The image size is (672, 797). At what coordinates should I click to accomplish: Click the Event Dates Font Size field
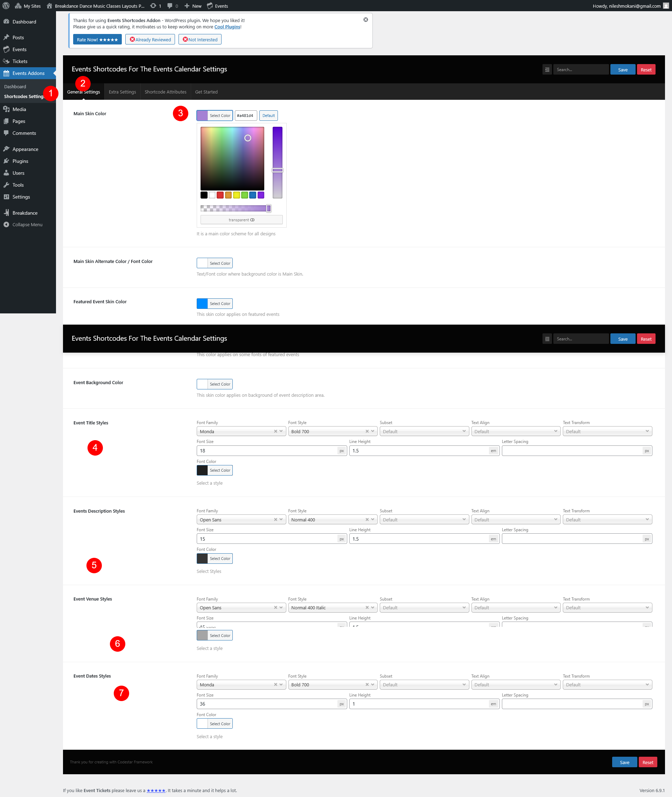[x=267, y=704]
